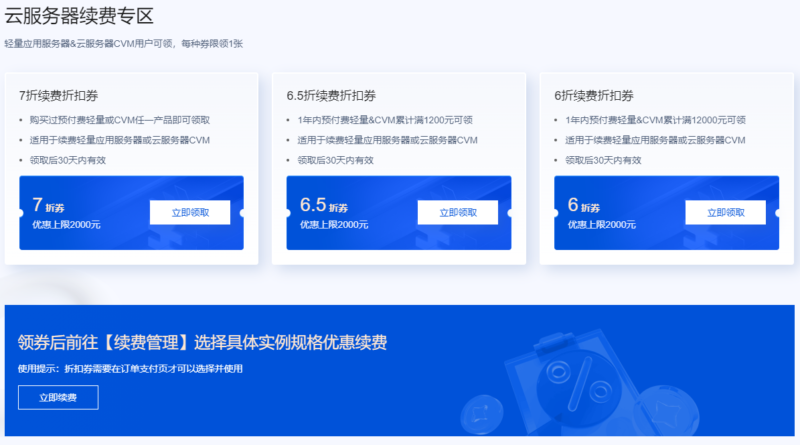Claim the 6折 renewal coupon with 立即领取
The height and width of the screenshot is (445, 800).
[725, 212]
